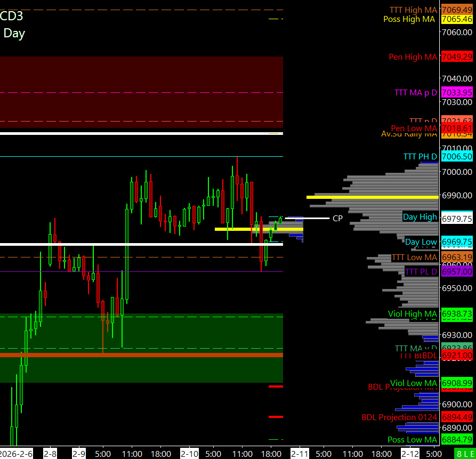Select the yellow point-of-control bar near 6990
476x459 pixels.
point(373,197)
